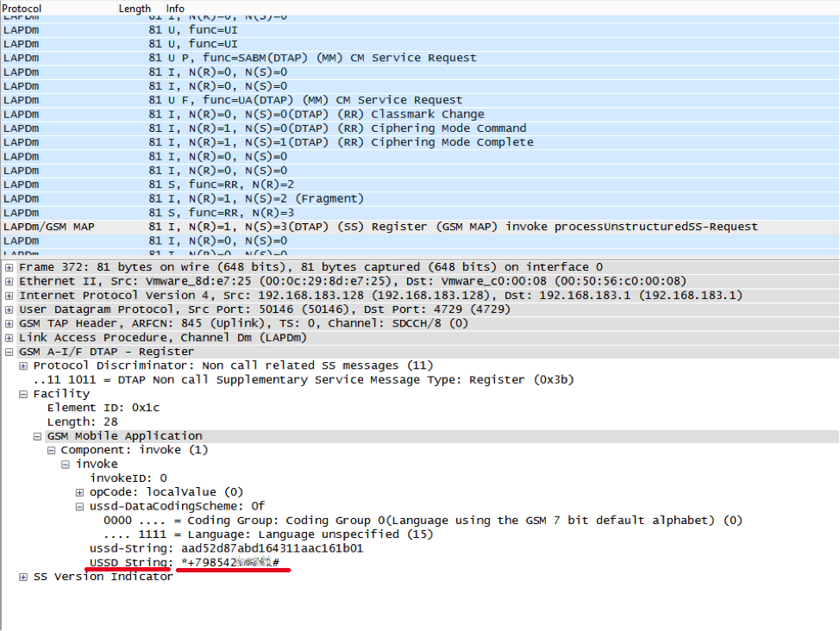Expand the Frame 372 details
Viewport: 840px width, 631px height.
(x=9, y=267)
